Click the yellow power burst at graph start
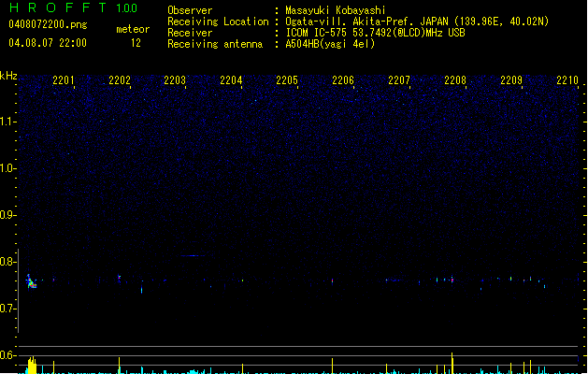 tap(32, 365)
